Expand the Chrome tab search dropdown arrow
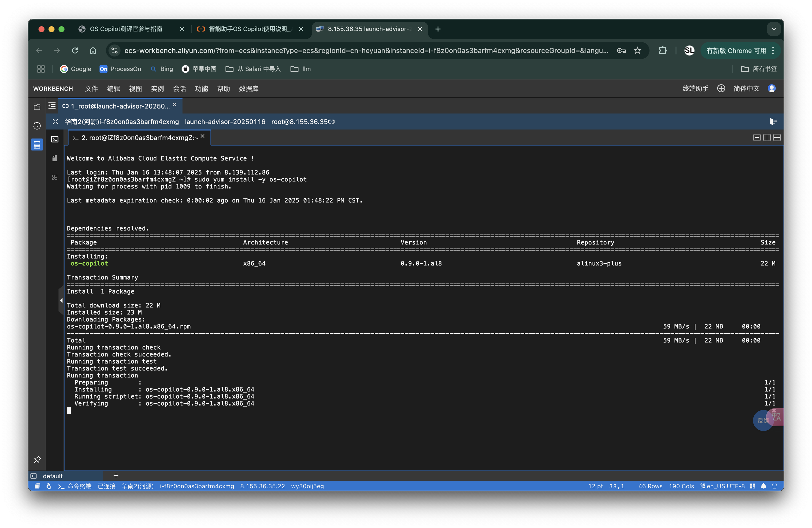Screen dimensions: 812x528 (774, 29)
